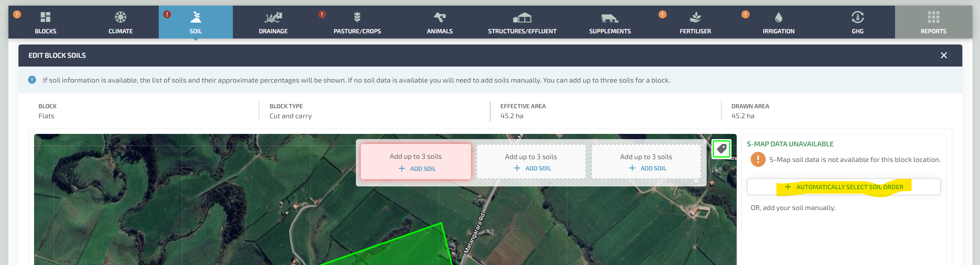Screen dimensions: 980x265
Task: Open the Drainage tab icon
Action: coord(273,17)
